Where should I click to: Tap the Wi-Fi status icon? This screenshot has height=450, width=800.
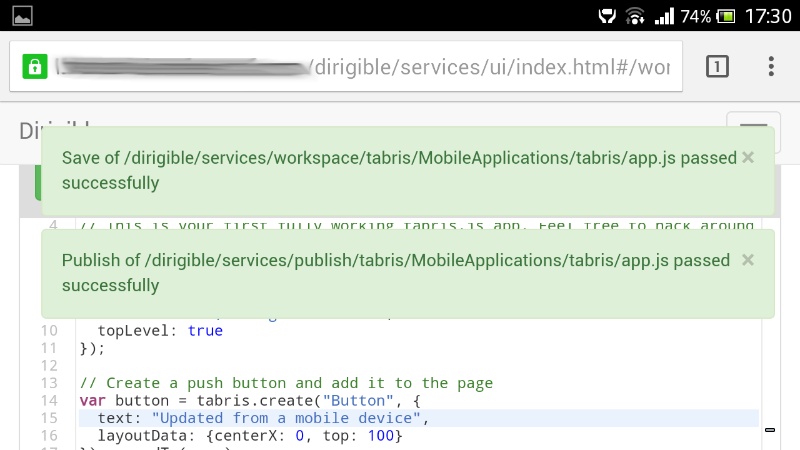point(635,16)
